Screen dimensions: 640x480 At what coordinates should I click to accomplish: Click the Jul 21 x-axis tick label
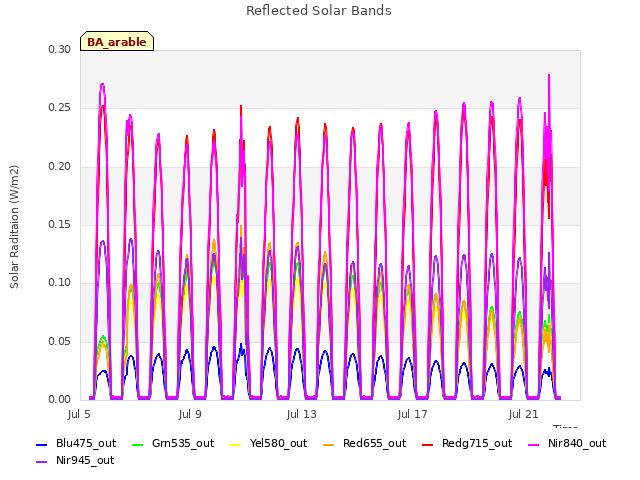point(524,414)
